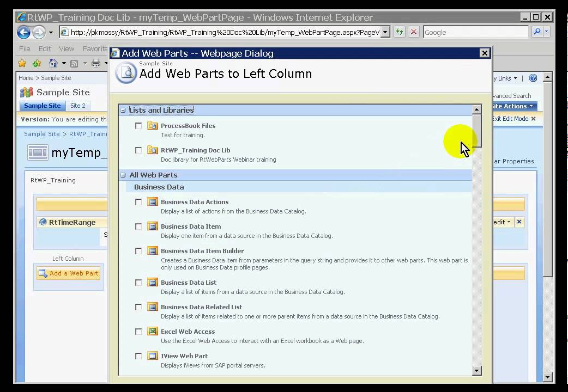Click the Refresh page icon

(399, 32)
